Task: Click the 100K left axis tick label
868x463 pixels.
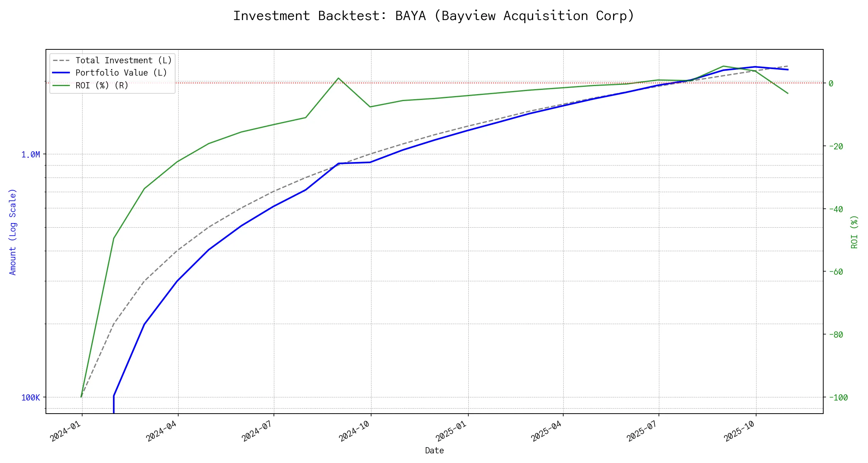Action: 30,397
